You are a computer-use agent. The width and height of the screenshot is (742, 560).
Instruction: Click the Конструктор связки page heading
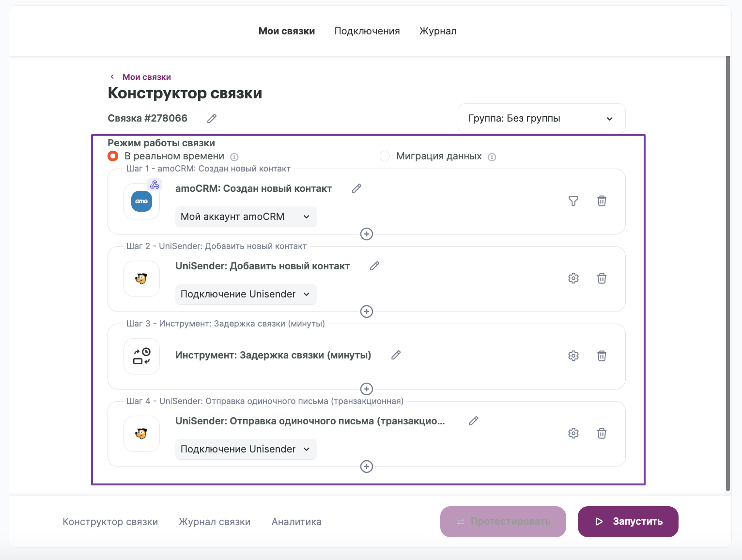point(185,93)
